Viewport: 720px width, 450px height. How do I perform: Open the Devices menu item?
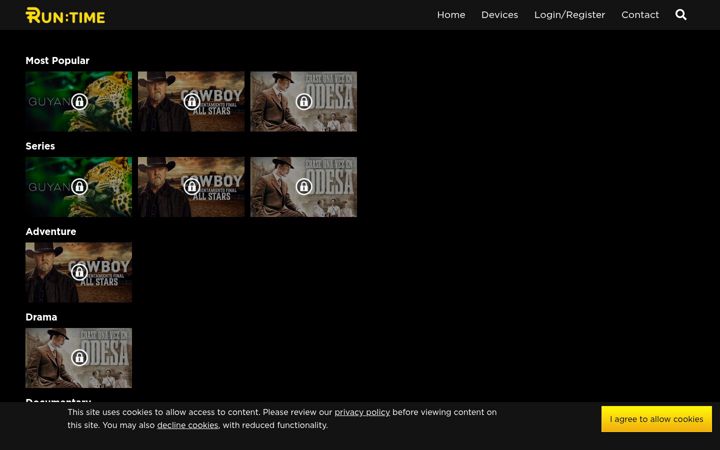(x=500, y=15)
